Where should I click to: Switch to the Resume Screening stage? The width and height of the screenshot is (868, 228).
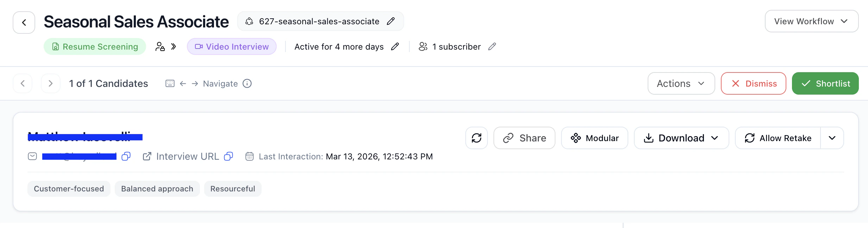coord(95,46)
